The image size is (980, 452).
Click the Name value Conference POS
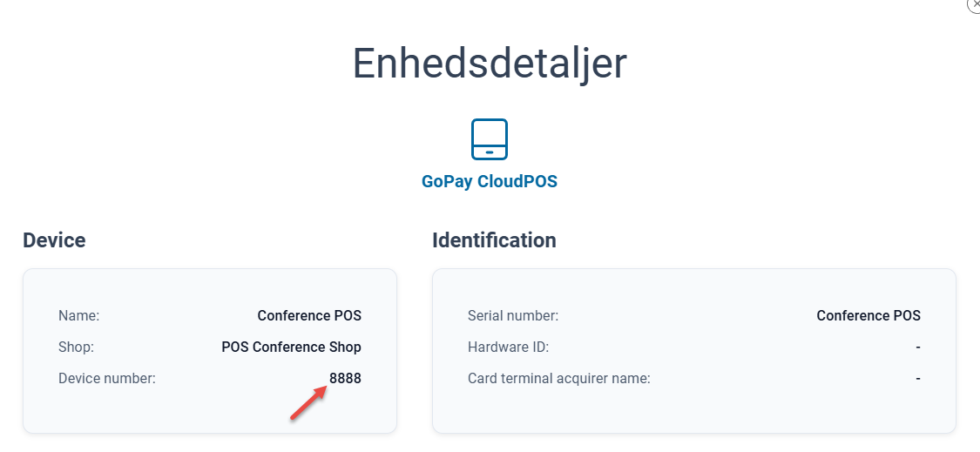click(309, 316)
